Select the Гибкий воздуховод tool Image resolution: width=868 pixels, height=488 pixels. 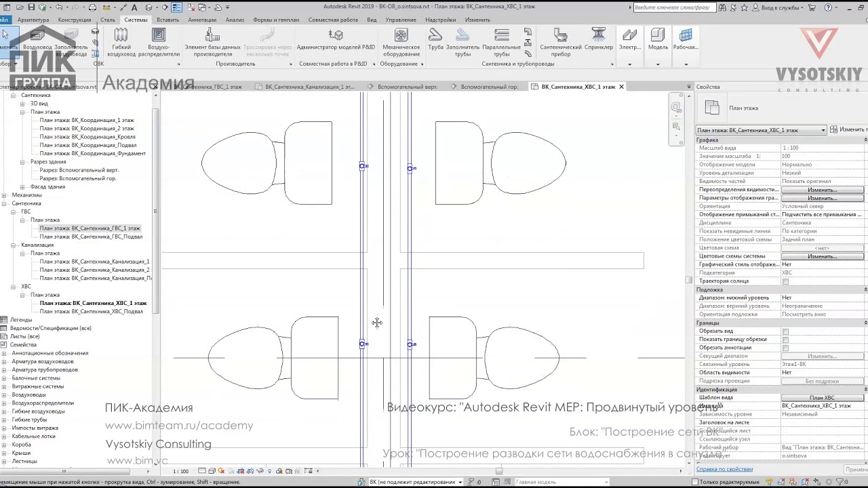point(121,42)
